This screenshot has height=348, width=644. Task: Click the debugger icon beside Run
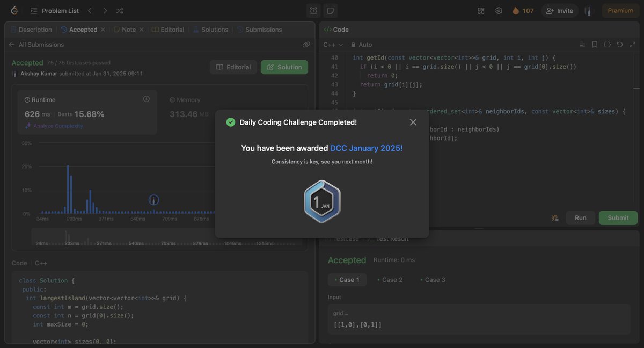(555, 218)
